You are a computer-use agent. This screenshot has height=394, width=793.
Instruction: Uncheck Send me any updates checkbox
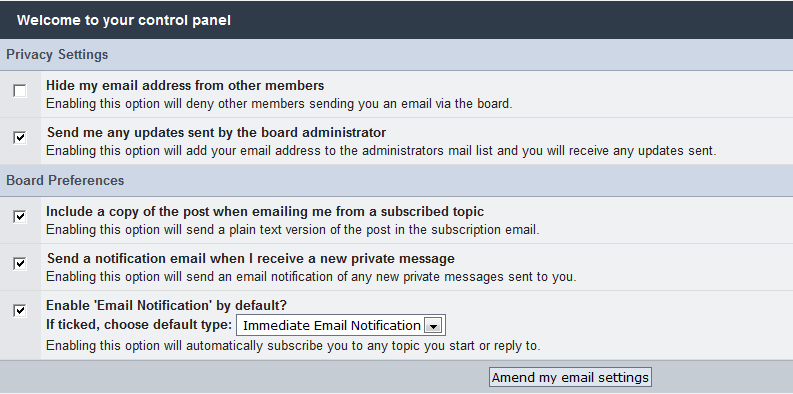pyautogui.click(x=20, y=138)
